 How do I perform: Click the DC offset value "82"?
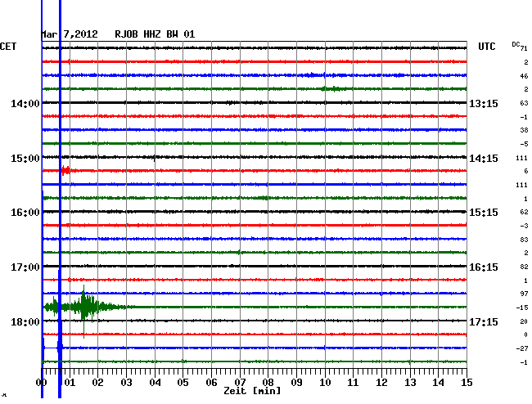point(524,267)
